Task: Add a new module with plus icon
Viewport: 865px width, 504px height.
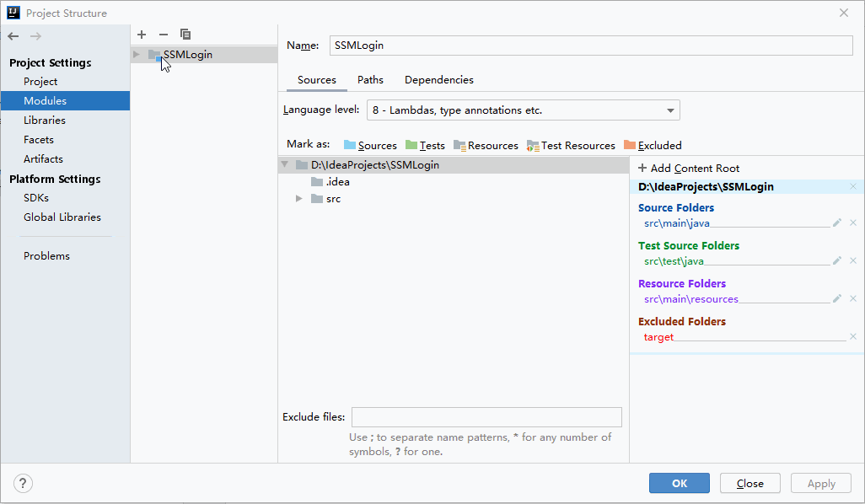Action: [x=142, y=35]
